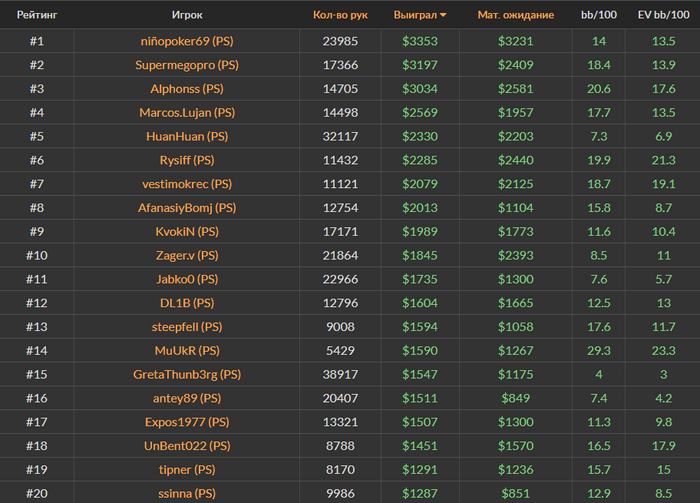Click player vestimokrec (PS)
Image resolution: width=700 pixels, height=503 pixels.
click(187, 184)
